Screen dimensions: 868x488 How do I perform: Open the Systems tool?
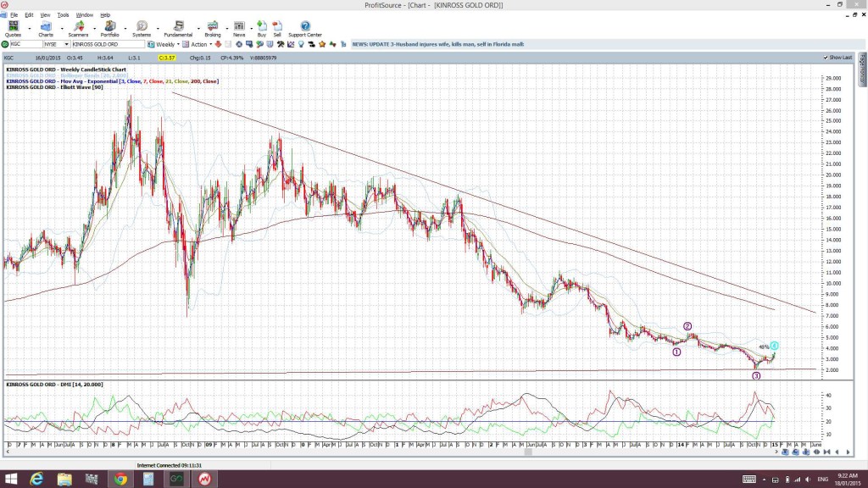click(x=142, y=29)
